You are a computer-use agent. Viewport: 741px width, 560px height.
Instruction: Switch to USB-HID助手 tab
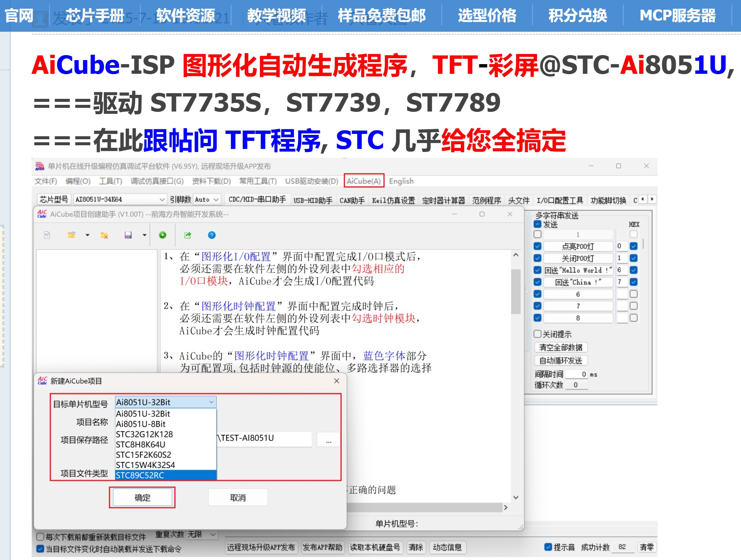tap(313, 201)
